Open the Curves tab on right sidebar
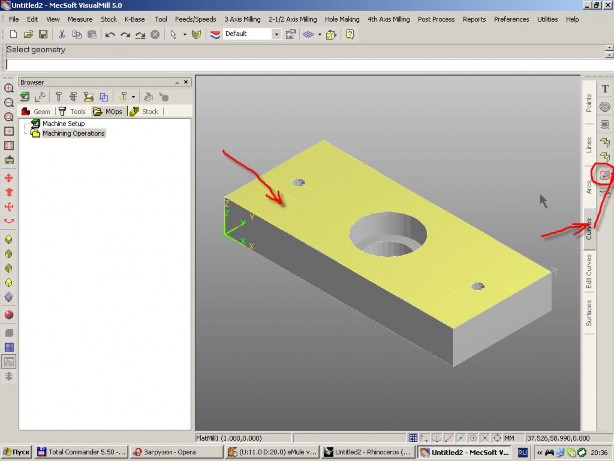 click(x=589, y=229)
